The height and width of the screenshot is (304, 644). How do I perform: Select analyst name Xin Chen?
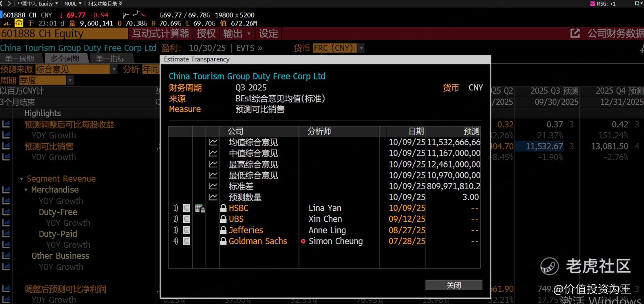pos(325,219)
